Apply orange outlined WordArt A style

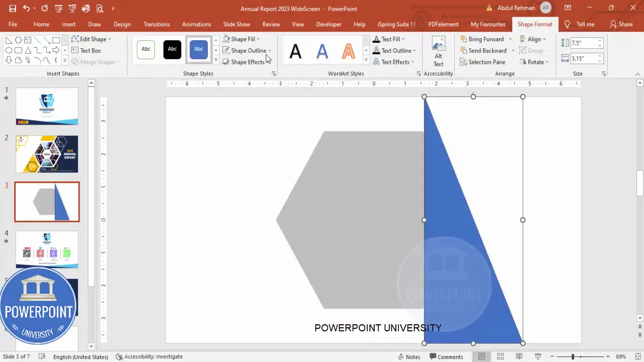(348, 51)
